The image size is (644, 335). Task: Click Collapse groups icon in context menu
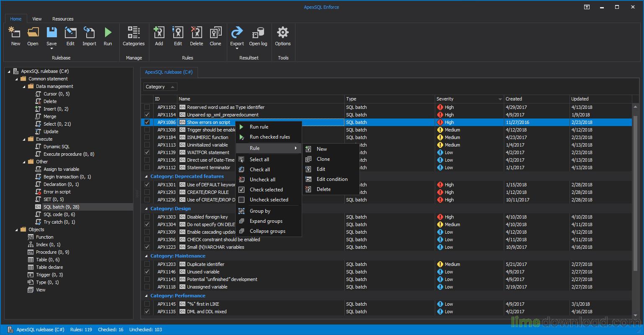click(x=241, y=231)
